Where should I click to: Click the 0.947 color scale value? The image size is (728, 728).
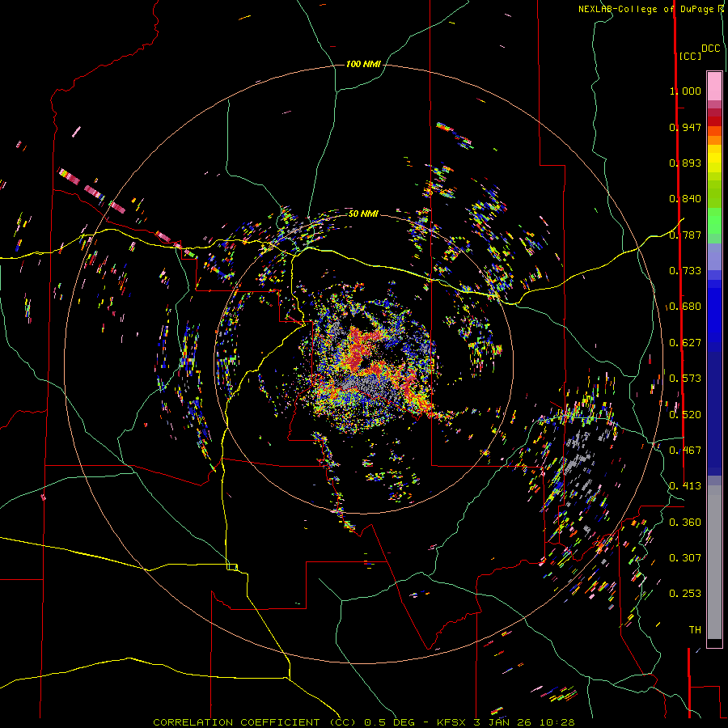(x=685, y=127)
